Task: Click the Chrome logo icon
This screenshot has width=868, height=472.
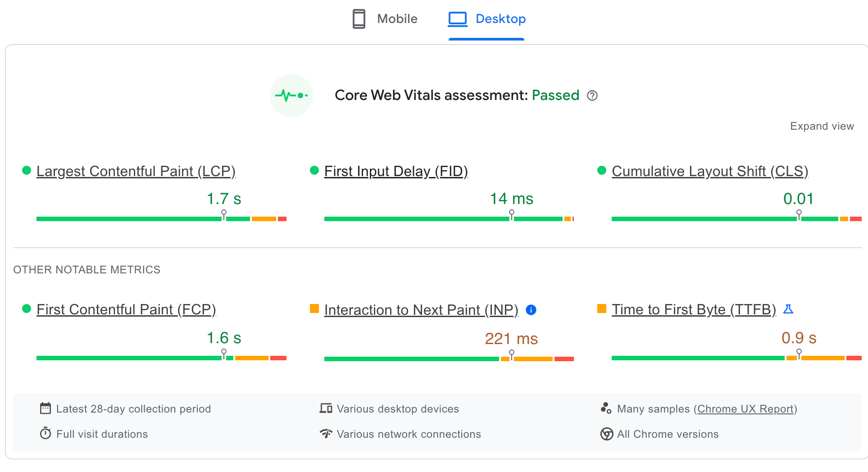Action: tap(607, 434)
